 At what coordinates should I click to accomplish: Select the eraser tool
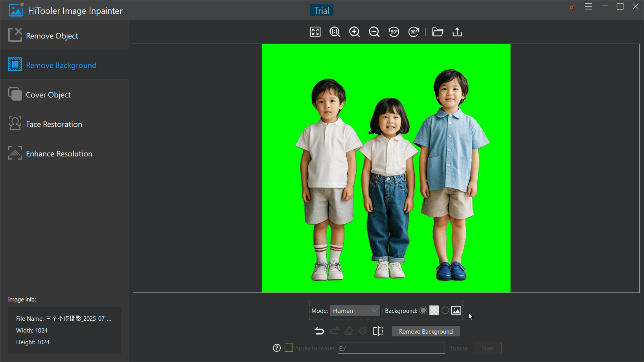coord(348,331)
